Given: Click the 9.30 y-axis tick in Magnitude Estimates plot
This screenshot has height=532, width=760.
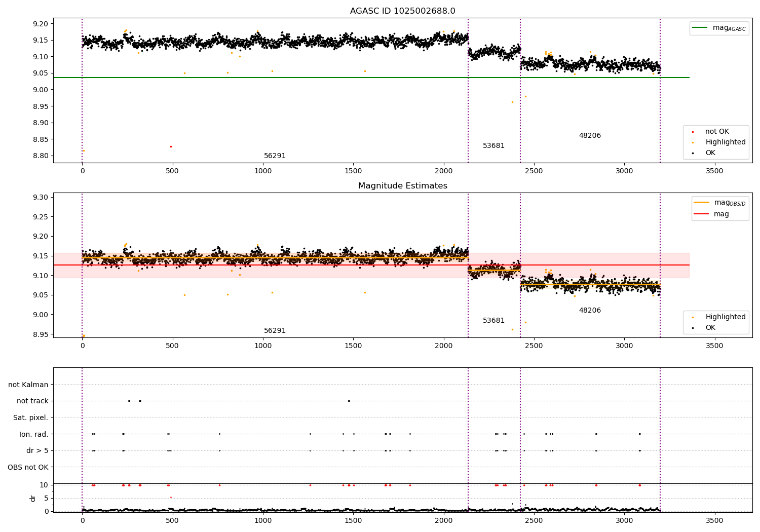Looking at the screenshot, I should pyautogui.click(x=40, y=197).
